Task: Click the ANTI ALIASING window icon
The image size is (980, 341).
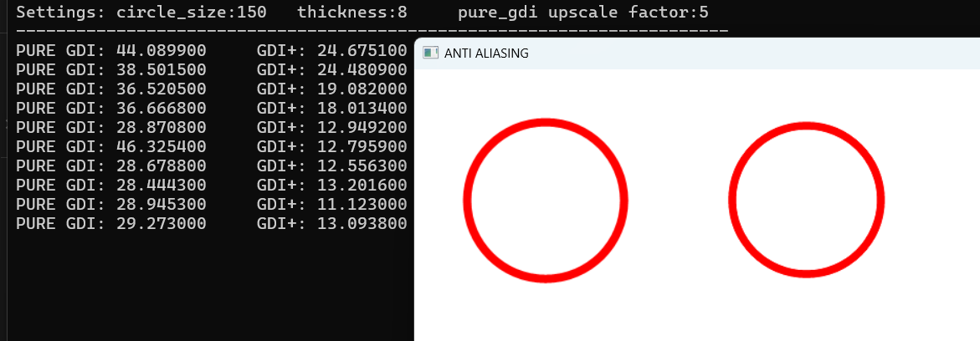Action: [x=430, y=53]
